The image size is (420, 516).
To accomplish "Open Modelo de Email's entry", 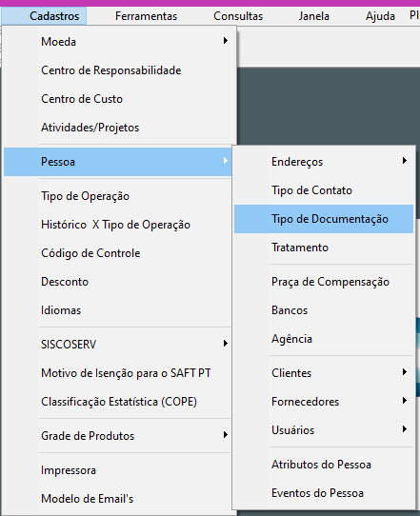I will pyautogui.click(x=118, y=499).
